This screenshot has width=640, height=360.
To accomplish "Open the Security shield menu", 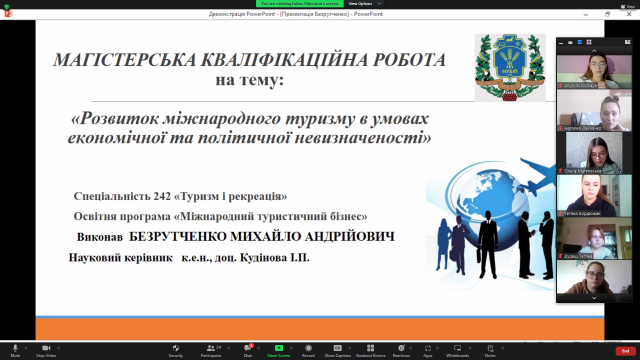I will coord(176,350).
